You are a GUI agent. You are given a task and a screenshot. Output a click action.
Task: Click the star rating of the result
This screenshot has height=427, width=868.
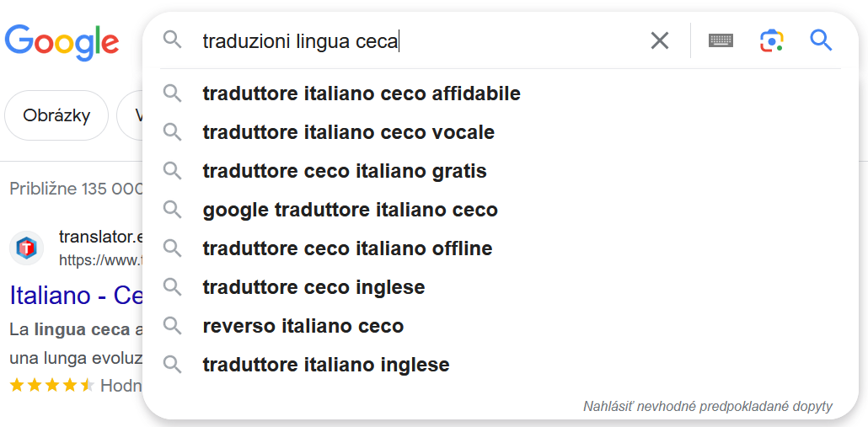pyautogui.click(x=51, y=386)
